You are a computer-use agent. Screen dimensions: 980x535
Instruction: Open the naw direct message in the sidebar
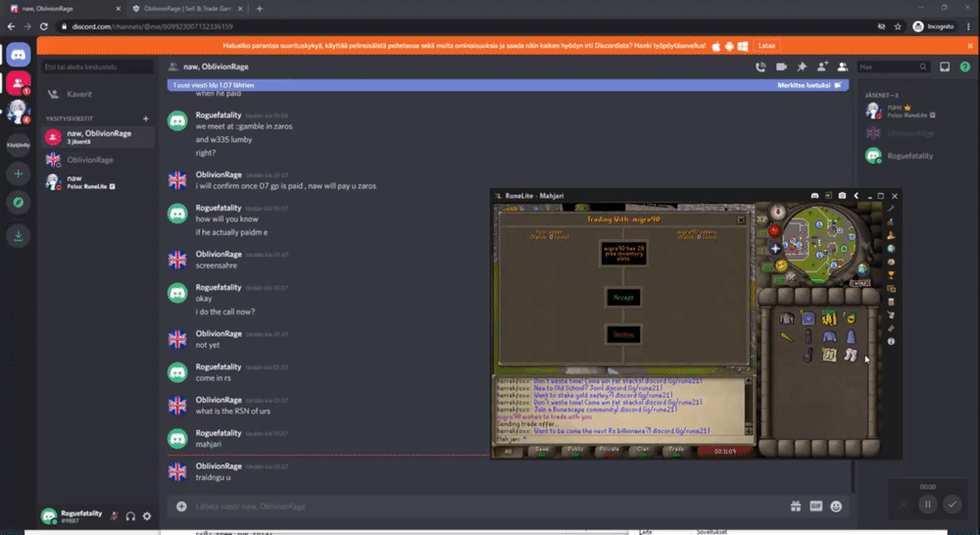click(97, 182)
